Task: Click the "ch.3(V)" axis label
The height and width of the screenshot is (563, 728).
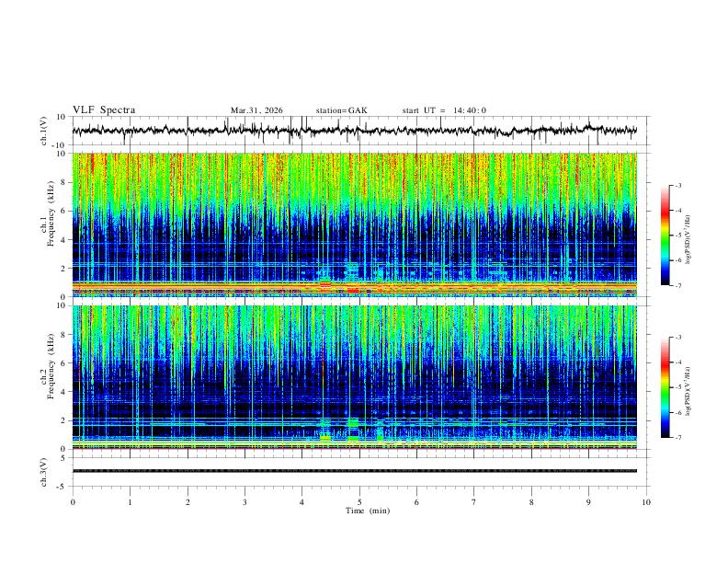Action: click(44, 473)
